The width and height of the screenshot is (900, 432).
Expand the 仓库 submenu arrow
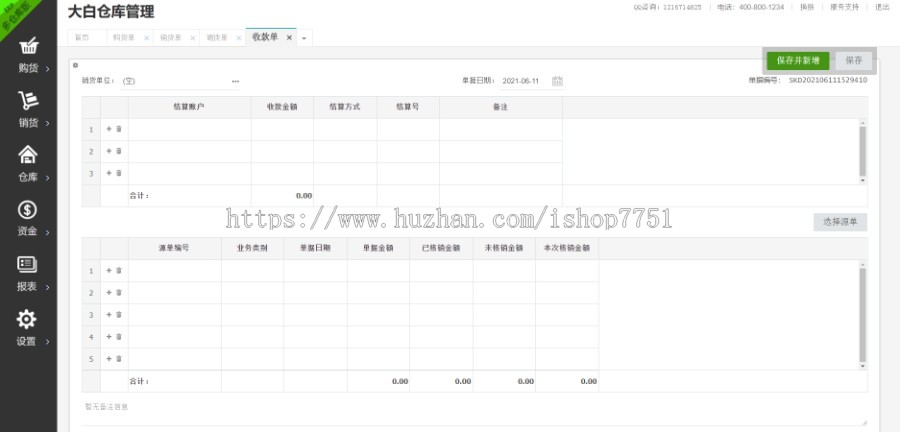[x=47, y=178]
